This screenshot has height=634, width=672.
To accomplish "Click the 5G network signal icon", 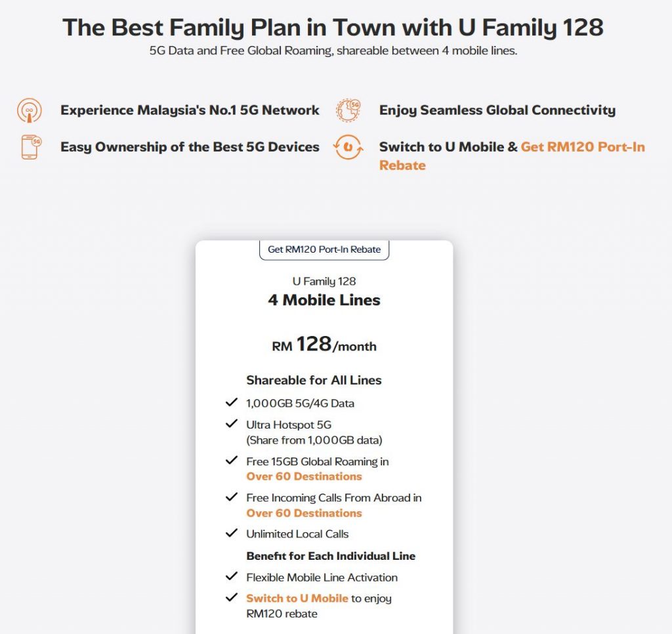I will click(30, 110).
